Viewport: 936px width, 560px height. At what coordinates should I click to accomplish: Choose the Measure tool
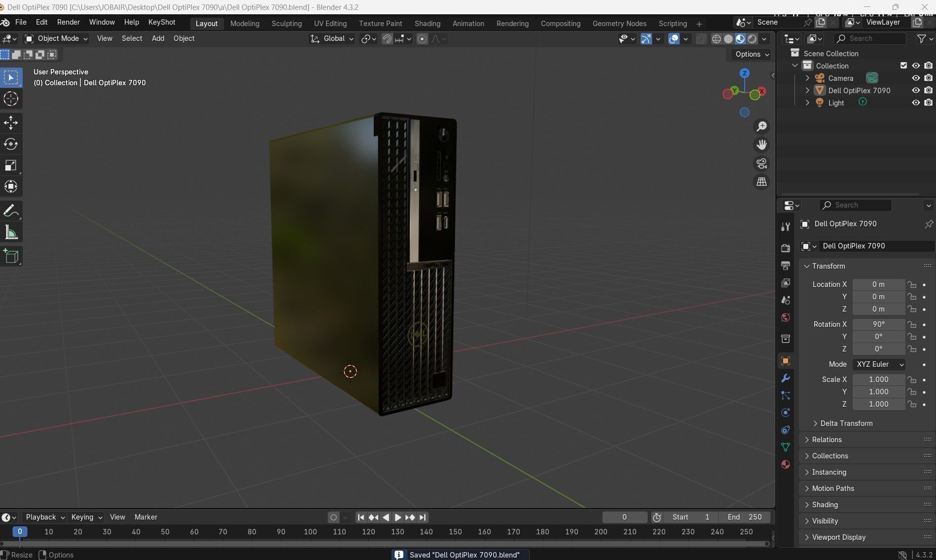tap(11, 232)
